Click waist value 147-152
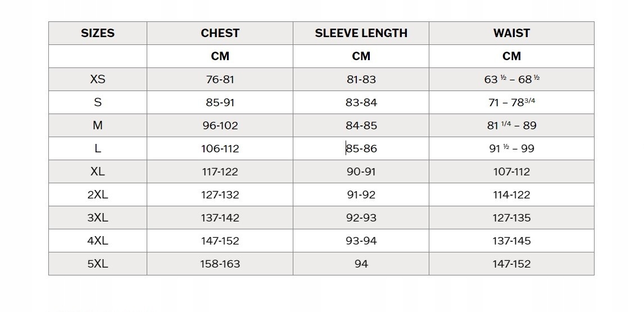The image size is (644, 312). [511, 264]
